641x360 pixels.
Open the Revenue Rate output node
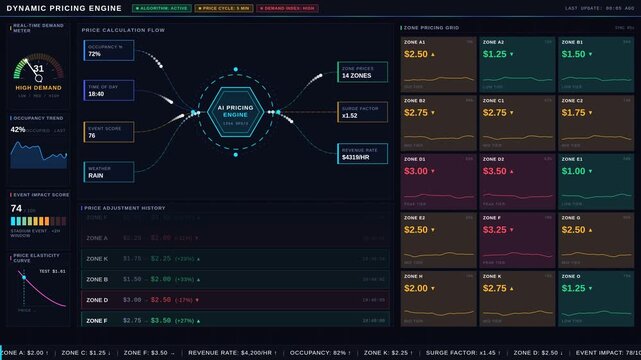click(363, 154)
